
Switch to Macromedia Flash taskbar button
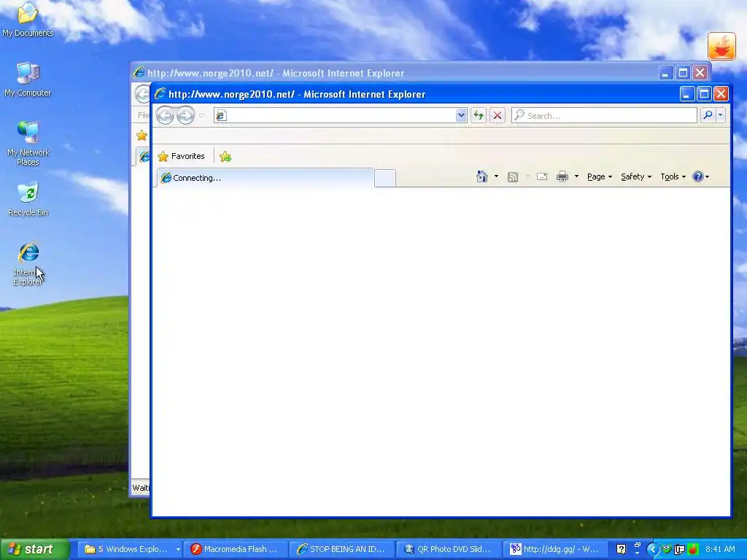(236, 549)
